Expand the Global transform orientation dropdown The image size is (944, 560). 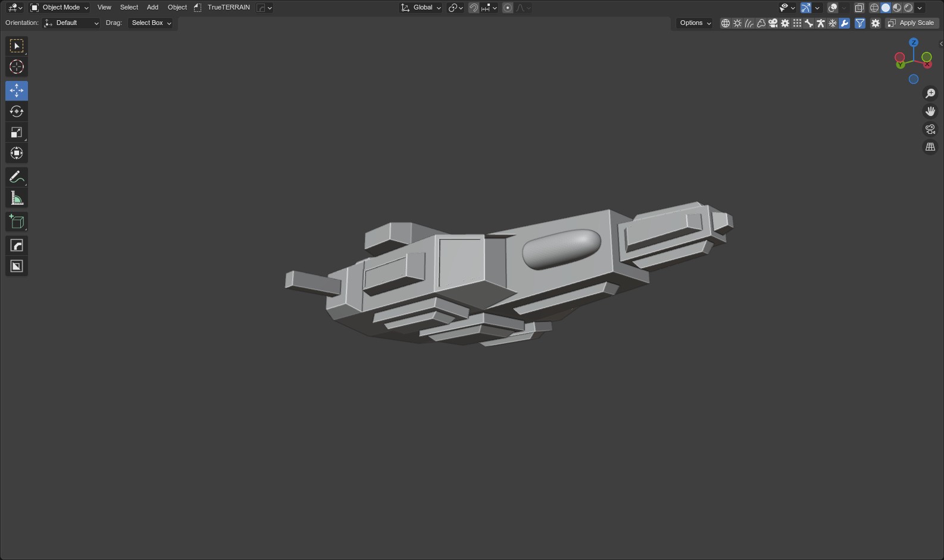tap(421, 8)
